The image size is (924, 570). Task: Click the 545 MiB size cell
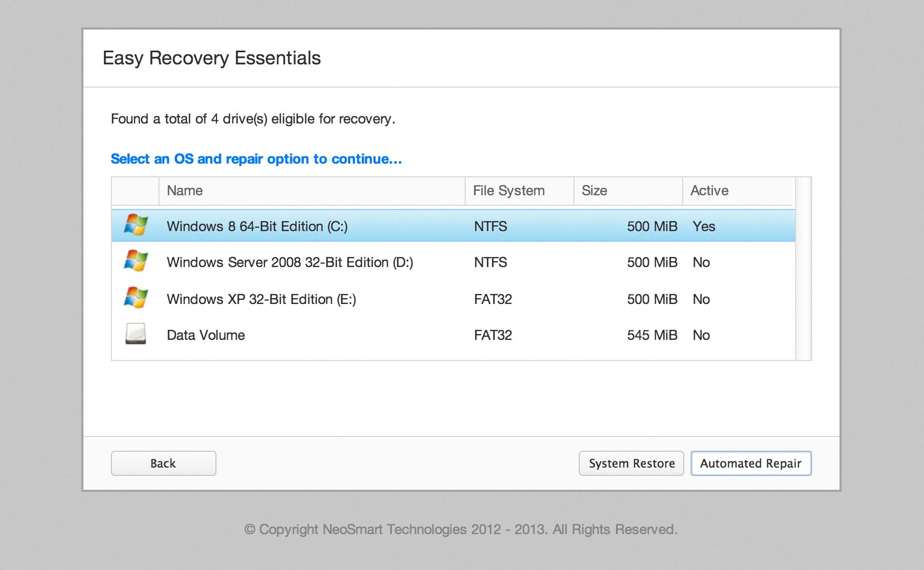point(652,335)
